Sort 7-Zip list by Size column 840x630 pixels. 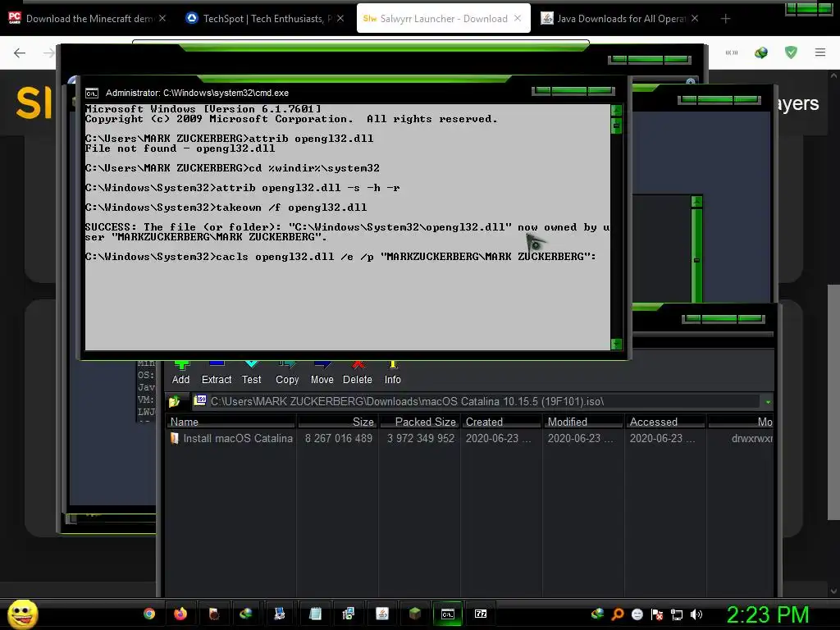(x=337, y=422)
